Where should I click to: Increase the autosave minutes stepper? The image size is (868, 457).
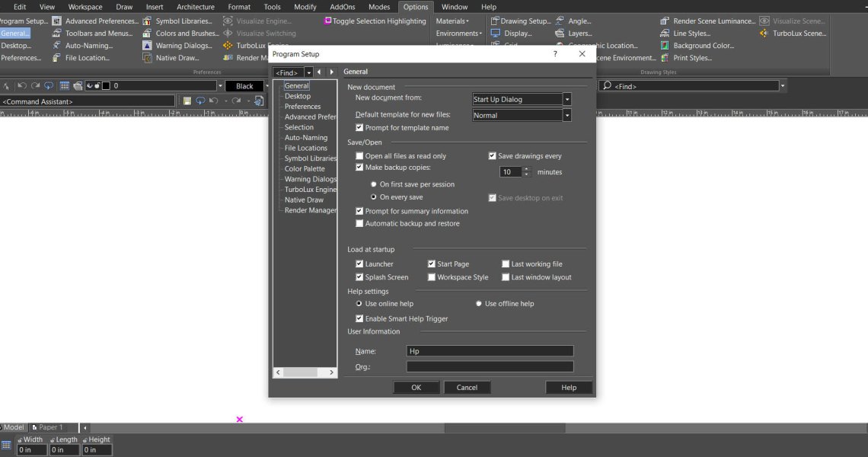coord(527,169)
